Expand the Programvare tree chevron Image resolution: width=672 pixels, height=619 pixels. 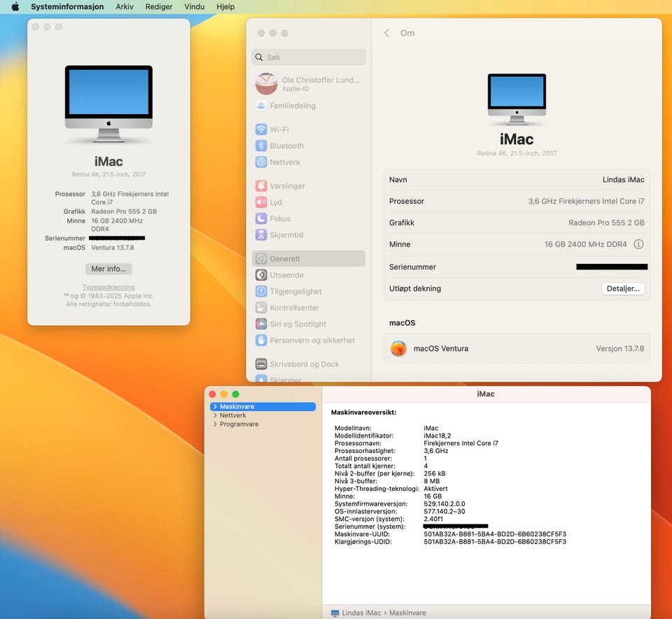pos(215,424)
